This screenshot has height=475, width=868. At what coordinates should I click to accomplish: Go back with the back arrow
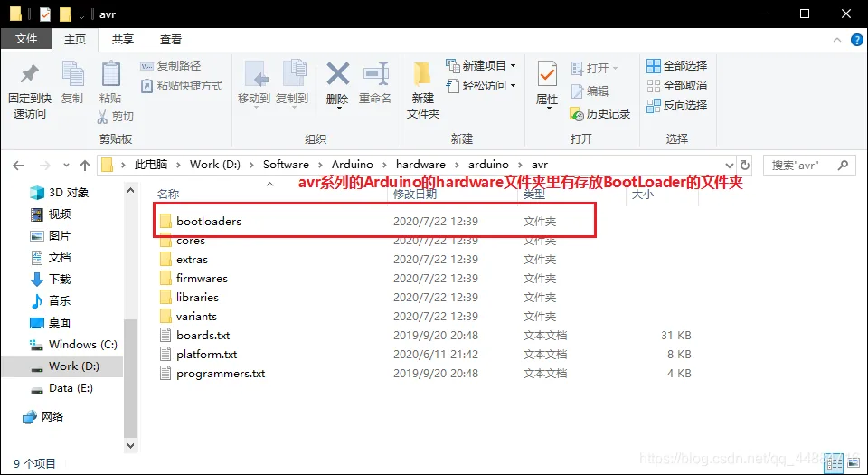18,165
